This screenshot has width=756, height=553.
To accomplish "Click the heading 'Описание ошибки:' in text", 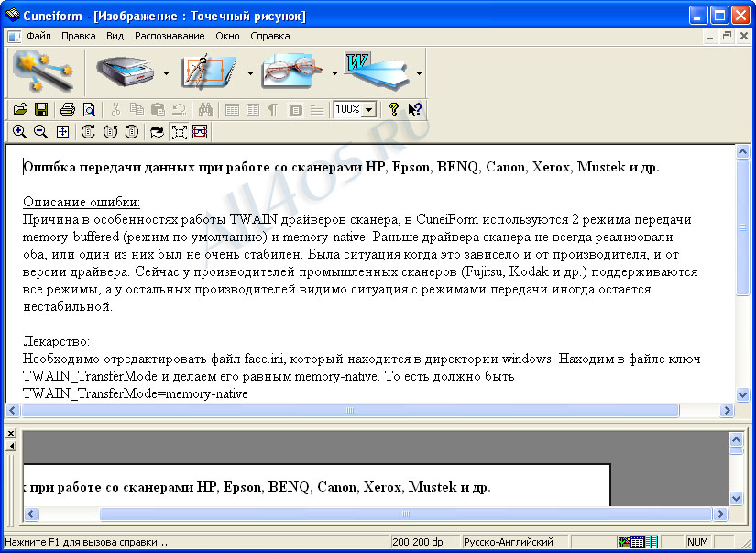I will (x=82, y=202).
